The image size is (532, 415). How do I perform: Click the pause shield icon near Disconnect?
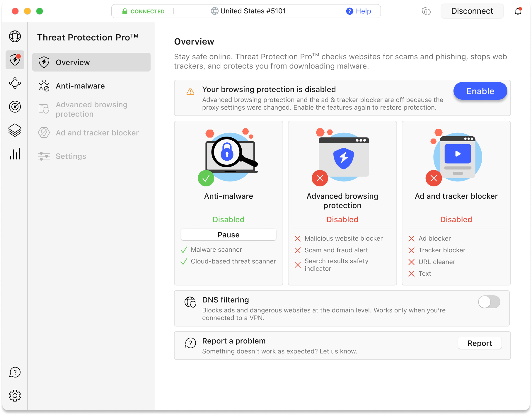tap(426, 11)
